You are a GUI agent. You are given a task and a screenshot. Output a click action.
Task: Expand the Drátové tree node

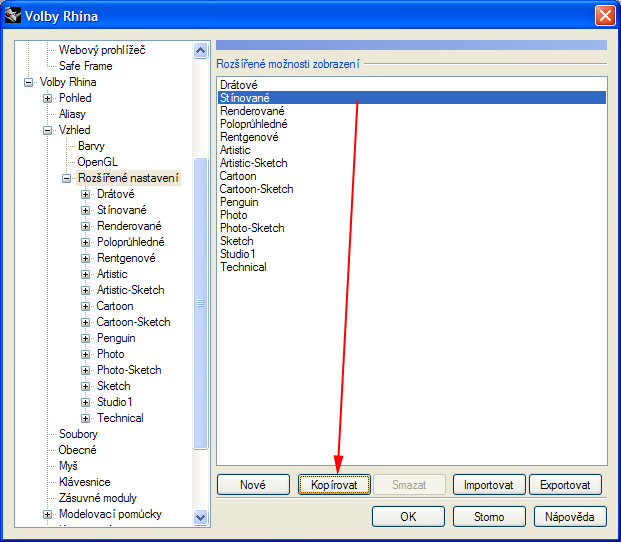(86, 194)
